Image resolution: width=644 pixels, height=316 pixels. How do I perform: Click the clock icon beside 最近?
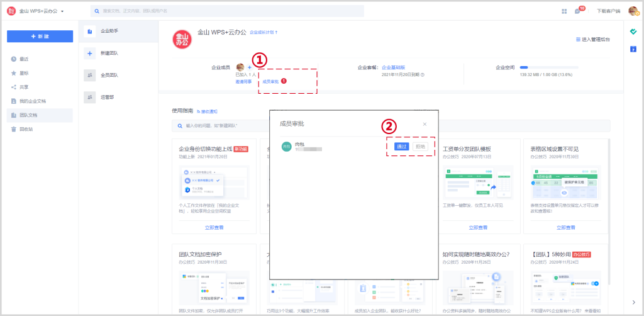[x=14, y=59]
